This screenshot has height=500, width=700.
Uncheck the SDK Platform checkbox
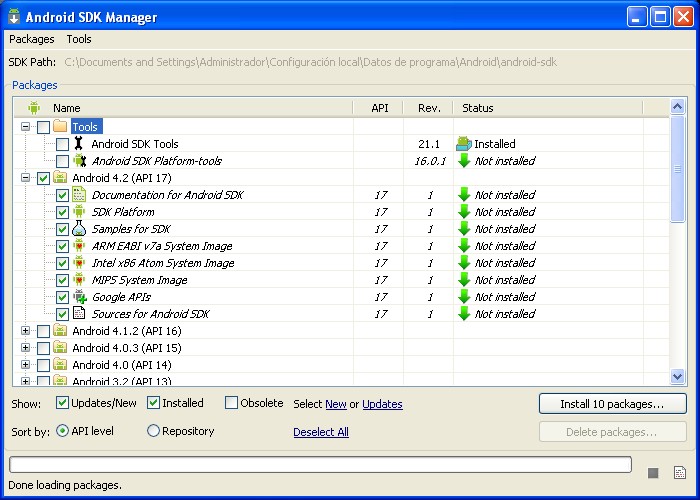tap(62, 212)
